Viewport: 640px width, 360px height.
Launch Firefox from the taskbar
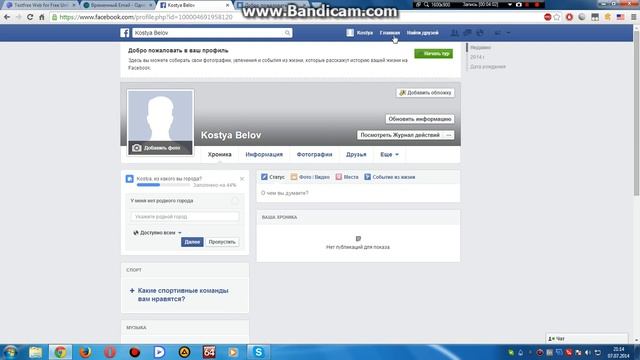[x=85, y=352]
